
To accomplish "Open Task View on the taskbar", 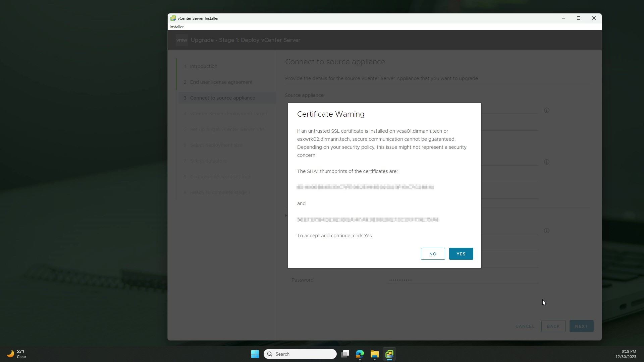I will click(x=345, y=354).
